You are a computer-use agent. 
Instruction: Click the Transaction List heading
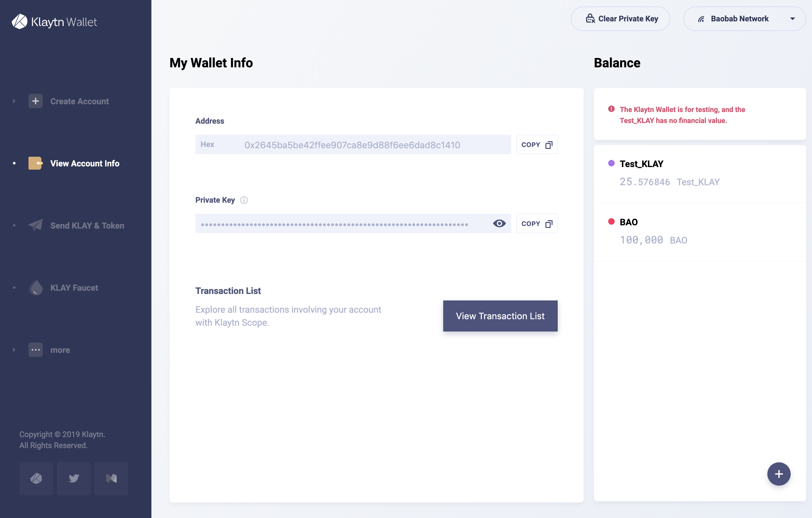228,291
